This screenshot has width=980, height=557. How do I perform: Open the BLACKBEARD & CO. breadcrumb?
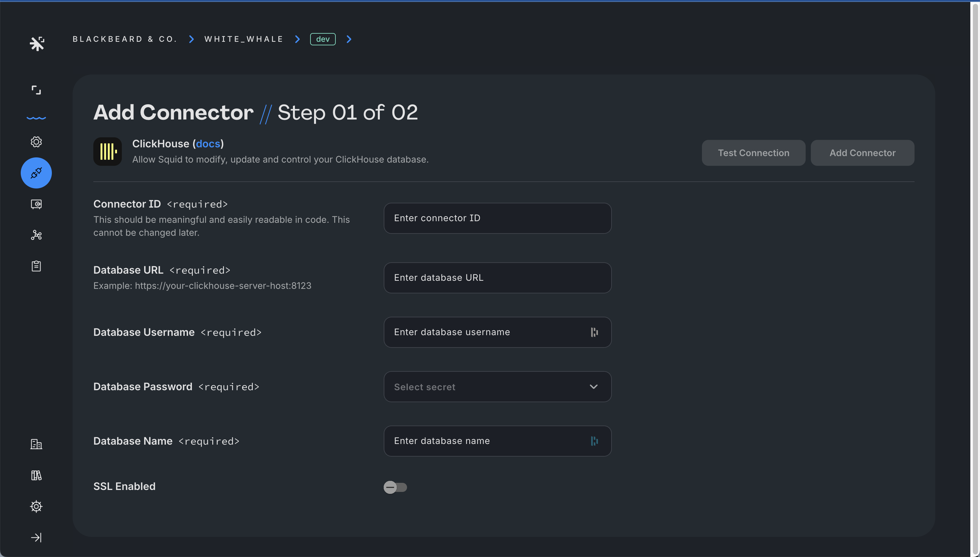click(125, 39)
